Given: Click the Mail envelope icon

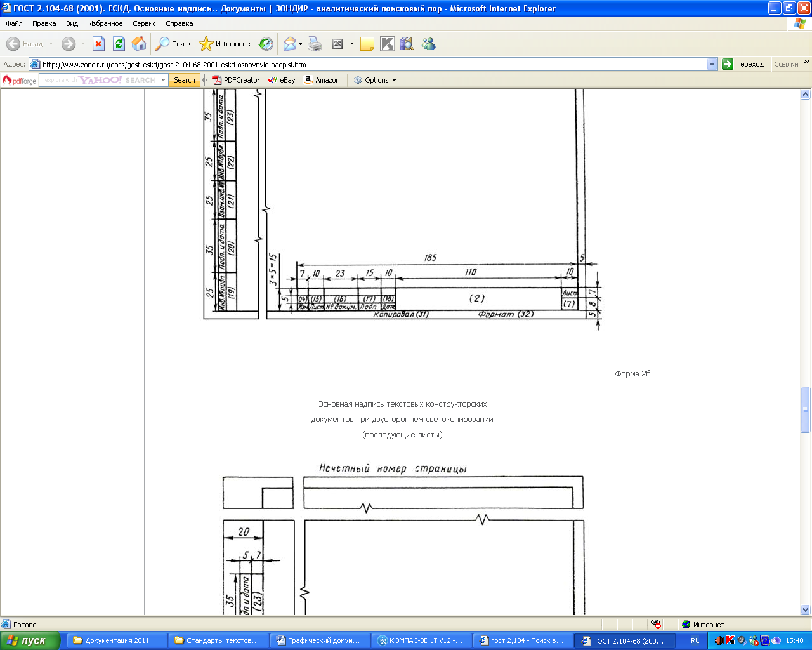Looking at the screenshot, I should [x=290, y=44].
